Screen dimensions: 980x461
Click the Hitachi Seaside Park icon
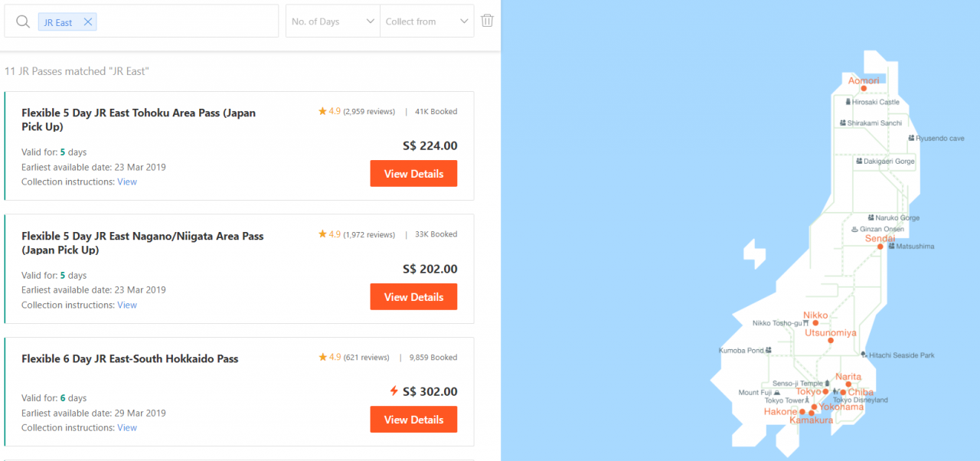coord(864,355)
